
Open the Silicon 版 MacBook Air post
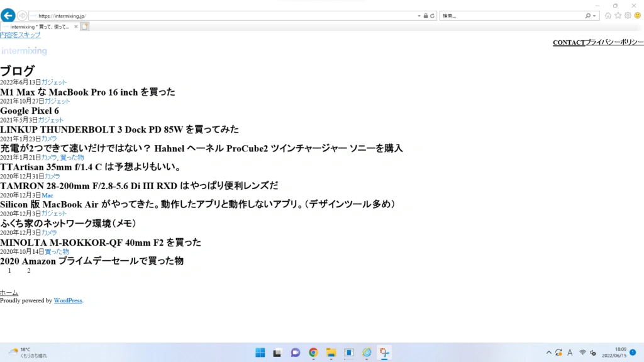click(198, 204)
